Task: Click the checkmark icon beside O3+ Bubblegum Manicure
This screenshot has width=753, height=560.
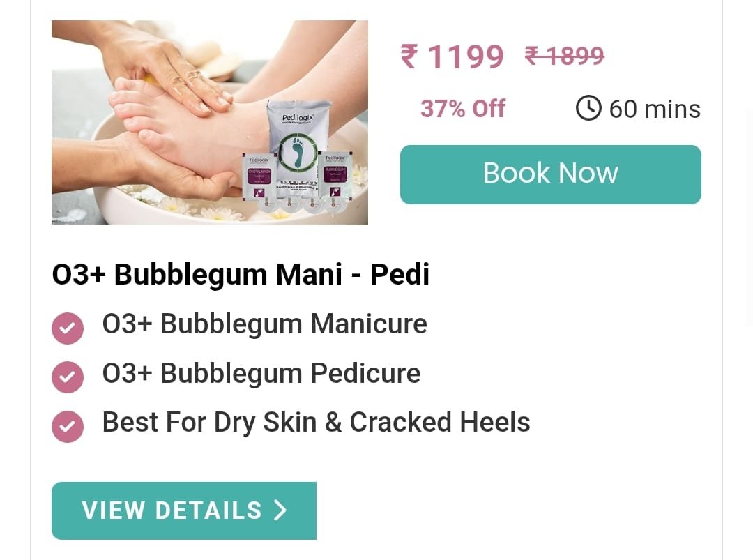Action: pos(68,328)
